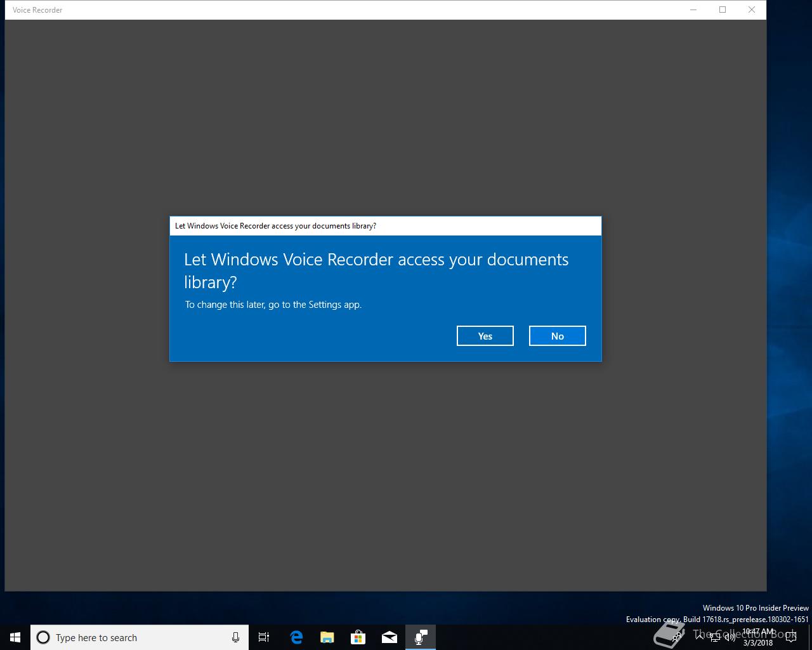Open the network status tray icon
Image resolution: width=812 pixels, height=650 pixels.
pyautogui.click(x=715, y=637)
